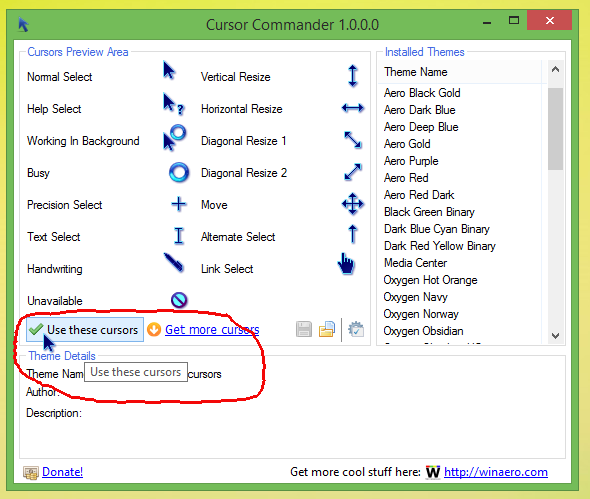
Task: Click the Unavailable label
Action: pos(55,301)
